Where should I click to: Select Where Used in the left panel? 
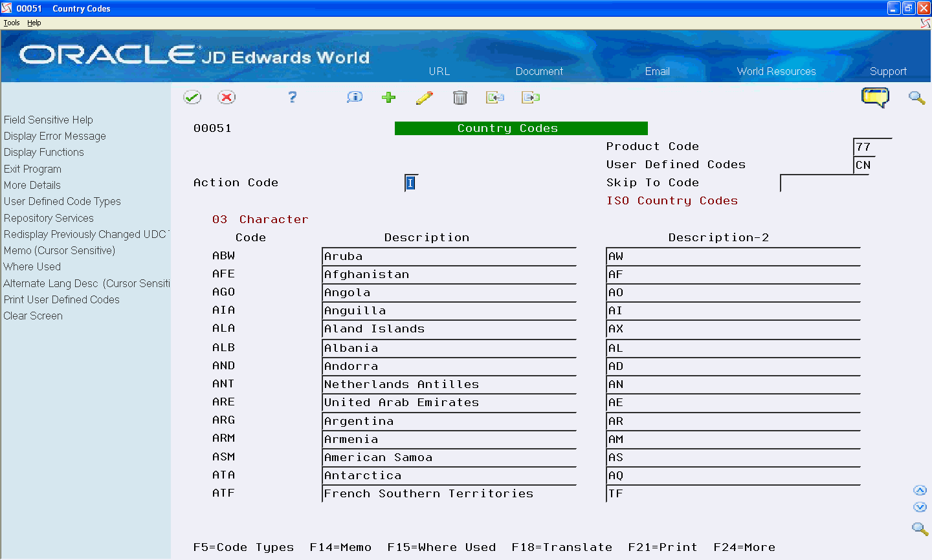click(32, 266)
